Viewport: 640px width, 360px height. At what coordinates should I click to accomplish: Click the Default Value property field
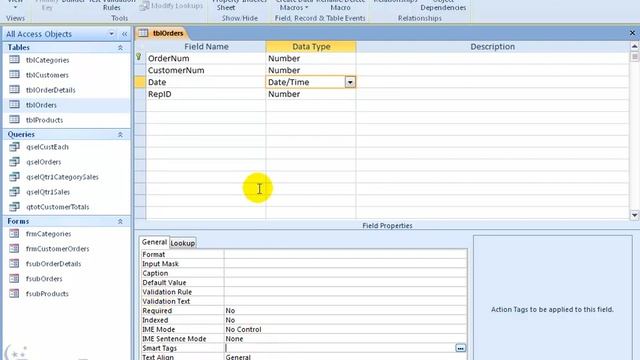(345, 282)
